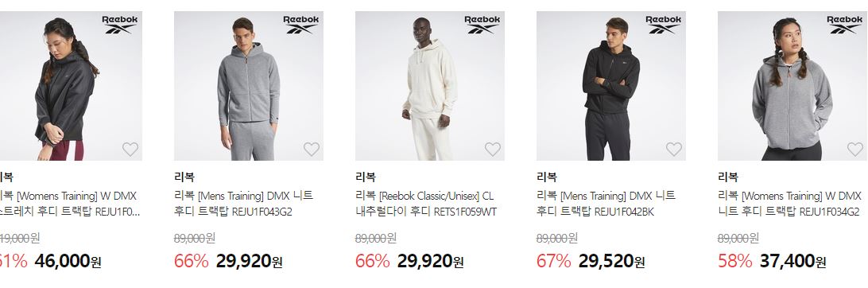868x288 pixels.
Task: Wishlist the black men's REJU1F042BK hoodie
Action: pos(674,149)
